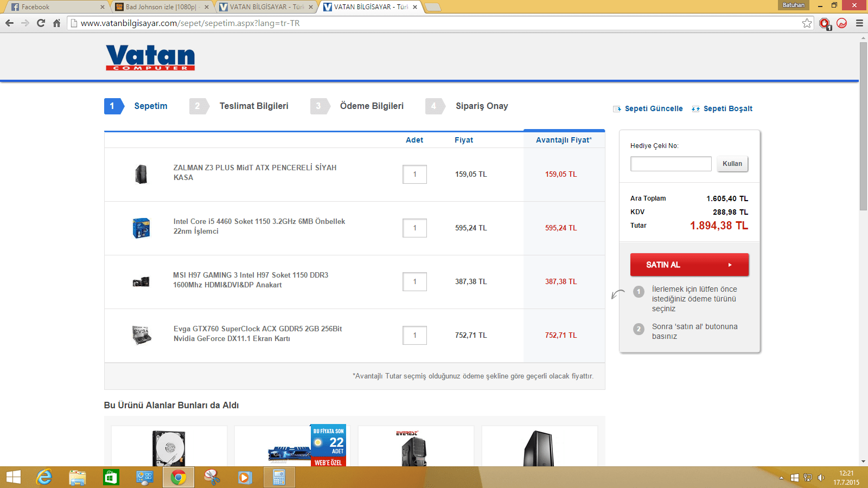The height and width of the screenshot is (488, 868).
Task: Click the Sepeti Boşalt link
Action: [x=728, y=109]
